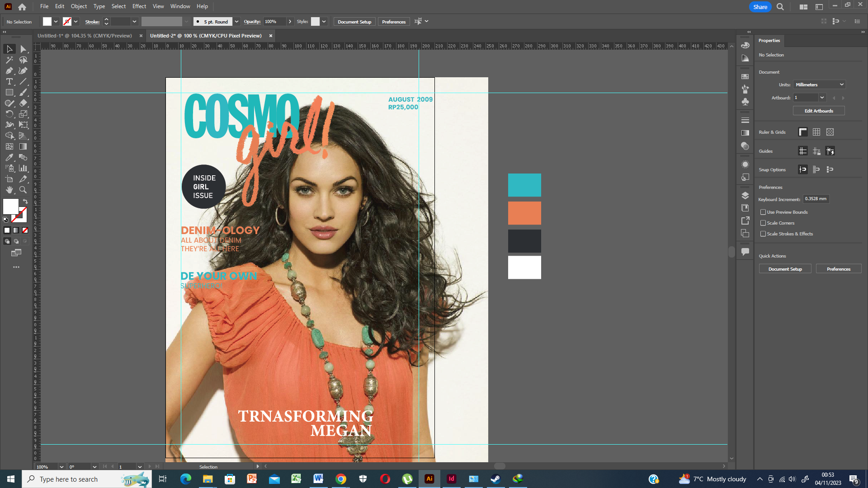Image resolution: width=868 pixels, height=488 pixels.
Task: Select the Type tool
Action: click(x=9, y=81)
